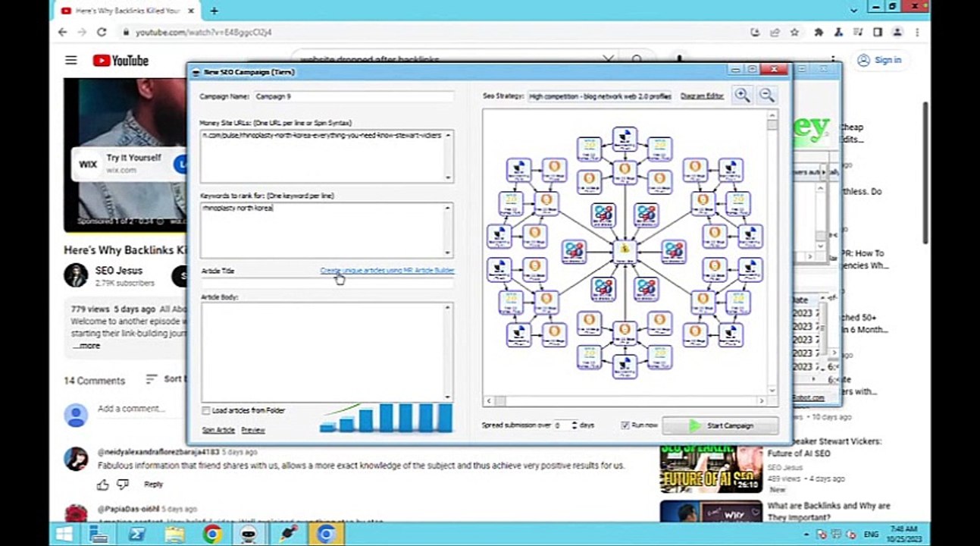Click the diagram vertical scrollbar
Image resolution: width=980 pixels, height=546 pixels.
[x=772, y=252]
